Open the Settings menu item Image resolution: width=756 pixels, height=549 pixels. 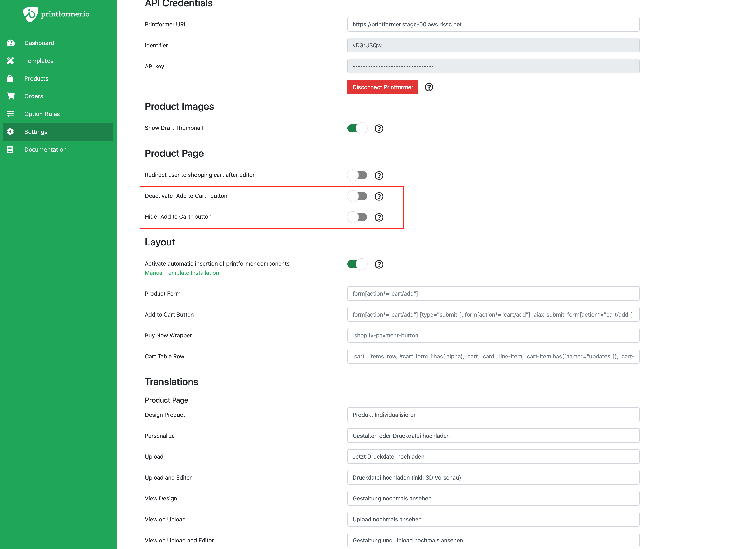pyautogui.click(x=36, y=132)
